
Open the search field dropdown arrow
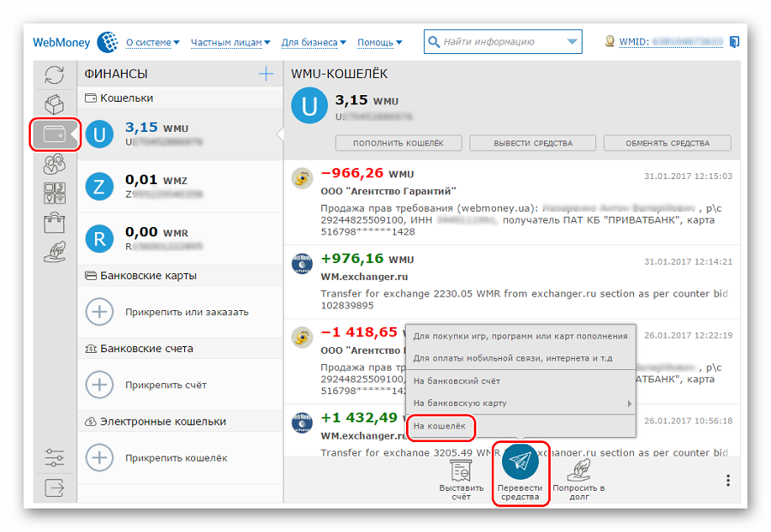tap(572, 42)
